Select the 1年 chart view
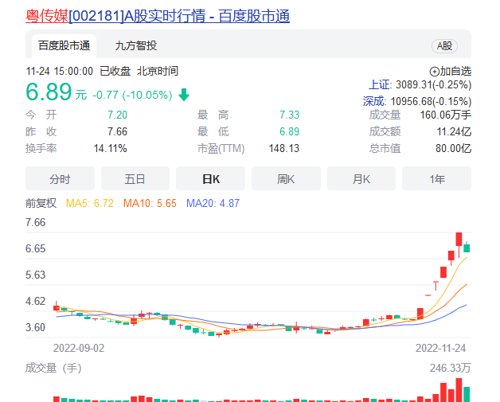This screenshot has height=402, width=500. (x=437, y=179)
